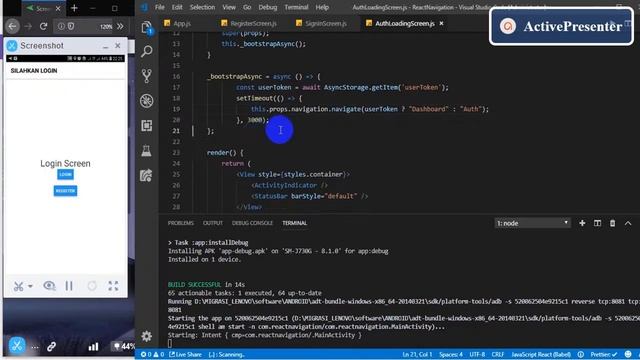Maximize the panel with the up chevron
The width and height of the screenshot is (640, 360).
(x=628, y=223)
